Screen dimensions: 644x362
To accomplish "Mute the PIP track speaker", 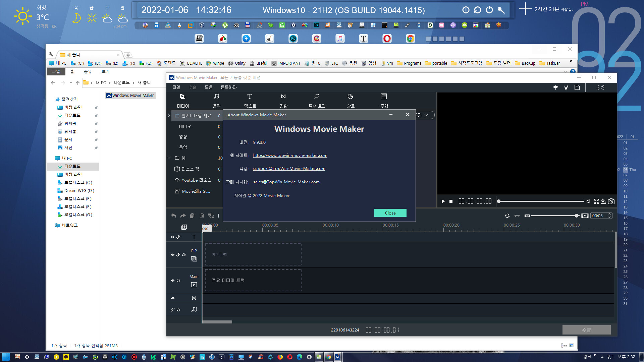I will [184, 255].
